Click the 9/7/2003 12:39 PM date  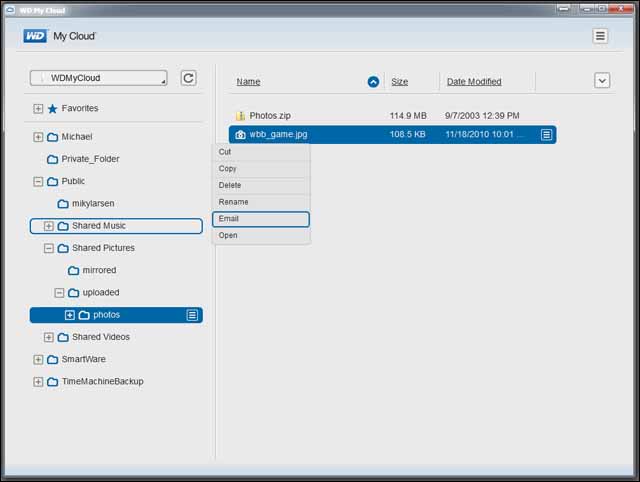point(482,116)
